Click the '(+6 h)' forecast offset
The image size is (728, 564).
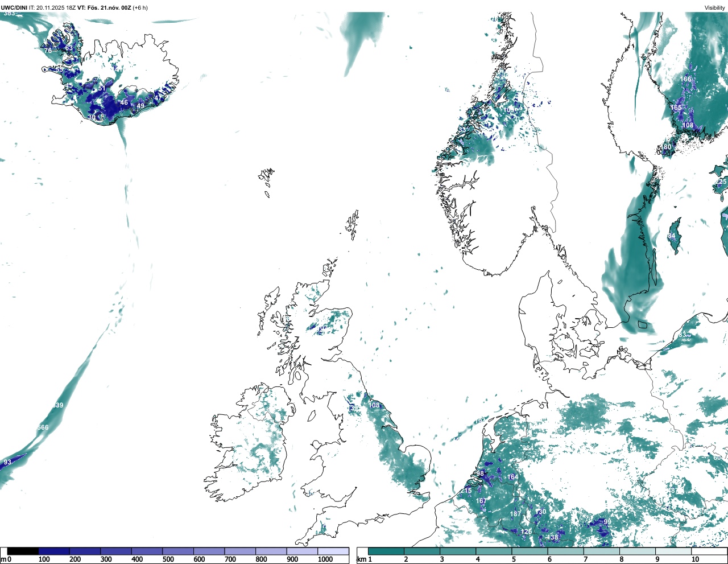(x=140, y=7)
